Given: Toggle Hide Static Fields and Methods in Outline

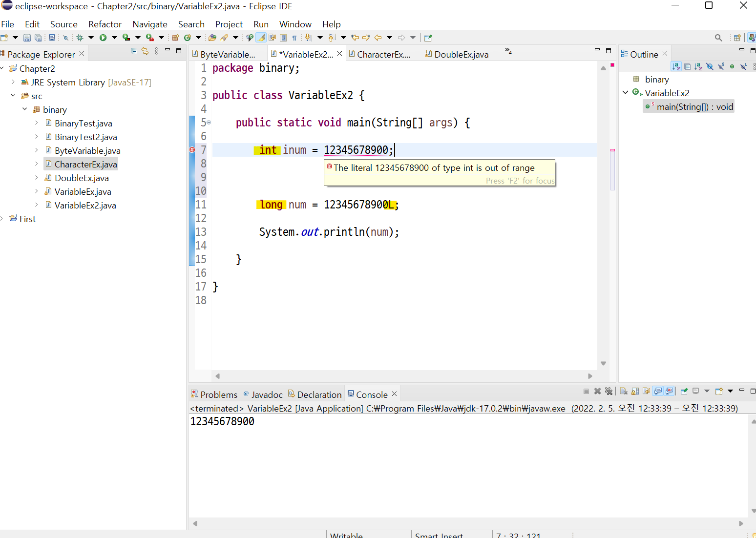Looking at the screenshot, I should [x=721, y=66].
